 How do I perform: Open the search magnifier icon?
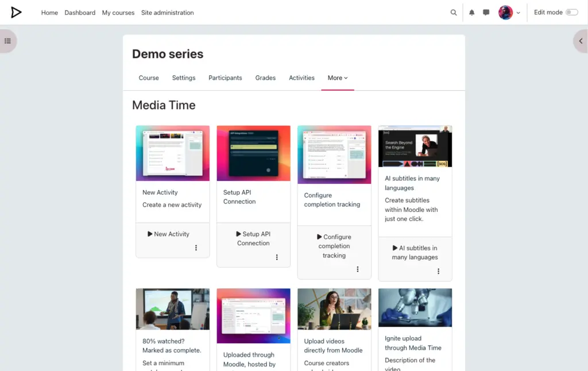(x=454, y=13)
